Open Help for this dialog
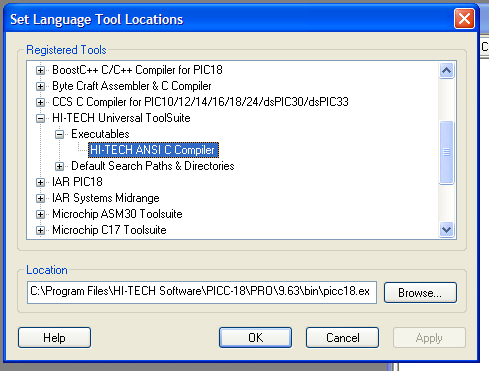 tap(54, 338)
